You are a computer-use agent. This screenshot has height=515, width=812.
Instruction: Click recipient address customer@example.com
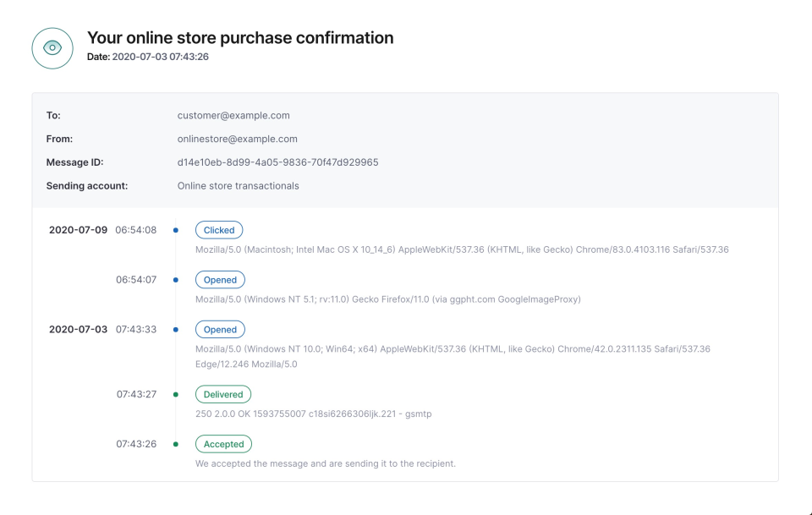coord(233,115)
